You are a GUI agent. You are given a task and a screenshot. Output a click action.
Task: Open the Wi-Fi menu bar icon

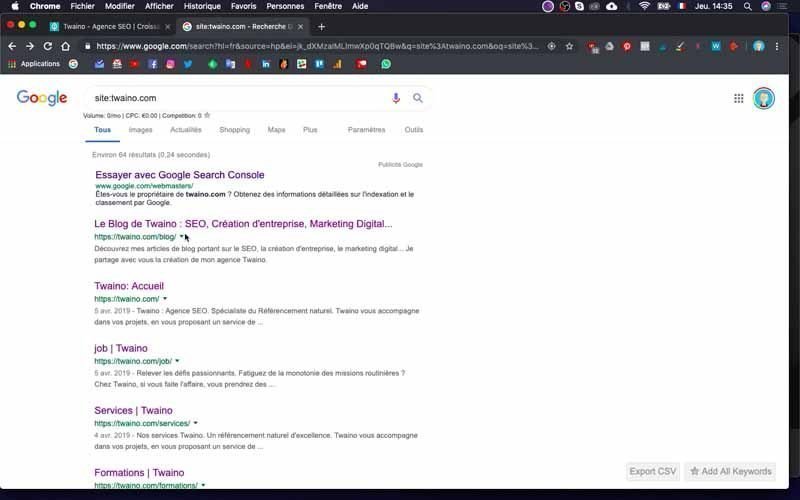point(644,6)
